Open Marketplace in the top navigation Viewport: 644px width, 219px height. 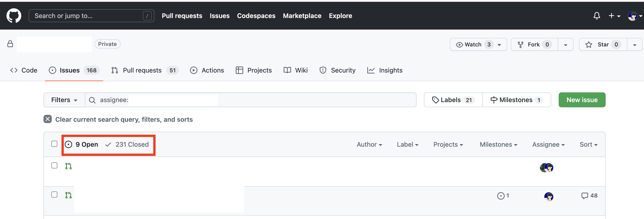pyautogui.click(x=302, y=16)
